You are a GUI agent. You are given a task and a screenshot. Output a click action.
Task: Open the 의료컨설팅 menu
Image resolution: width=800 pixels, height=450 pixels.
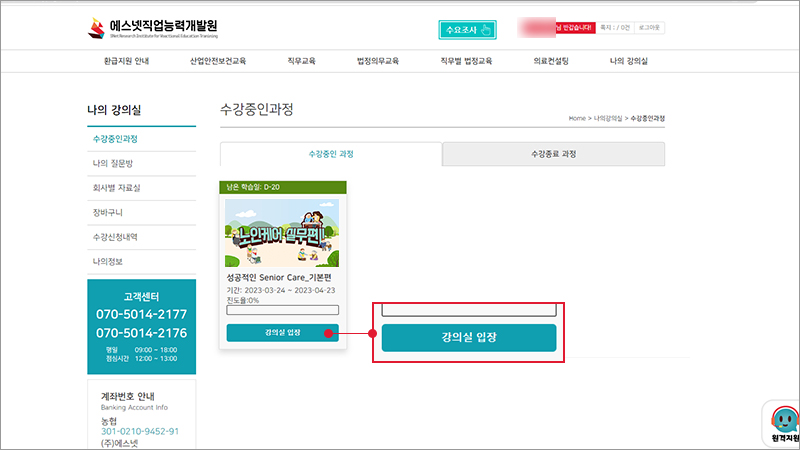click(551, 61)
